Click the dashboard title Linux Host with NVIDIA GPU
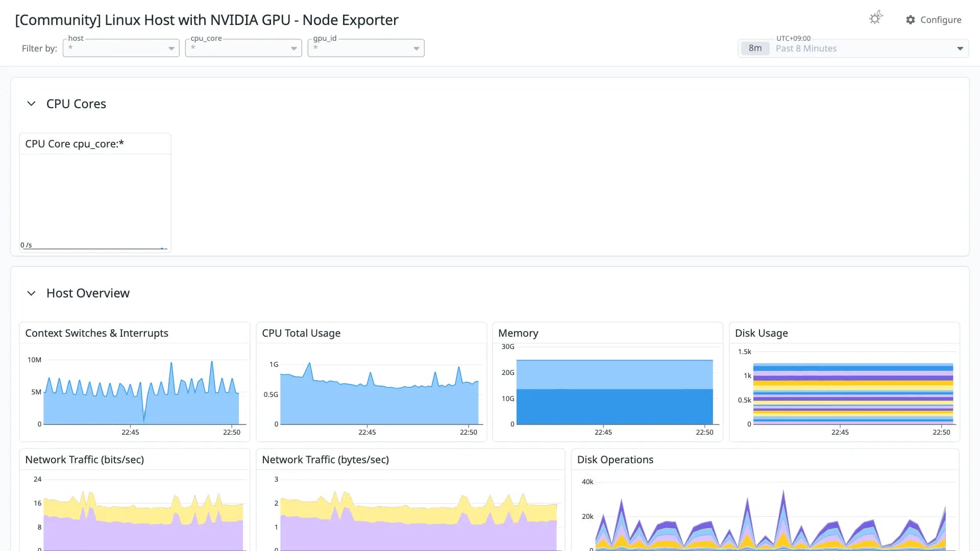Image resolution: width=980 pixels, height=551 pixels. (206, 20)
